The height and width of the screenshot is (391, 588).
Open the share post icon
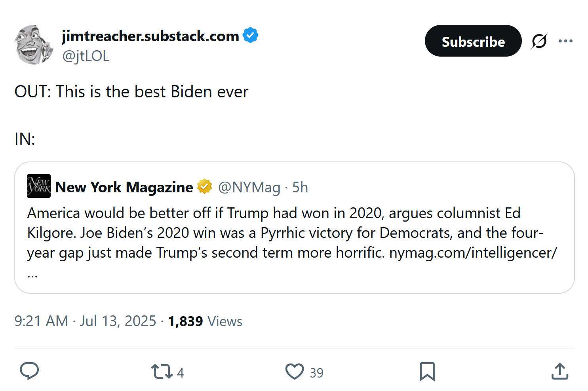559,372
